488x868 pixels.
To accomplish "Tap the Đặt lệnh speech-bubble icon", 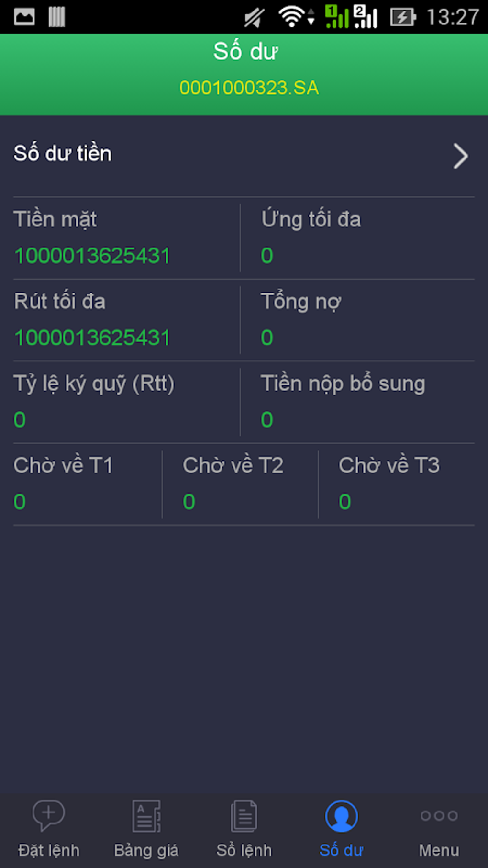I will coord(48,815).
